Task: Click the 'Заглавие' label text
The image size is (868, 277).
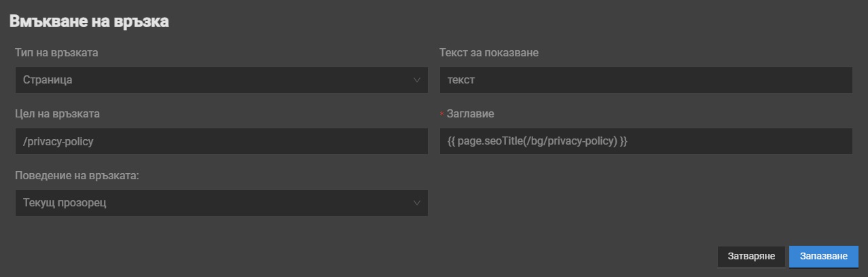Action: pos(470,113)
